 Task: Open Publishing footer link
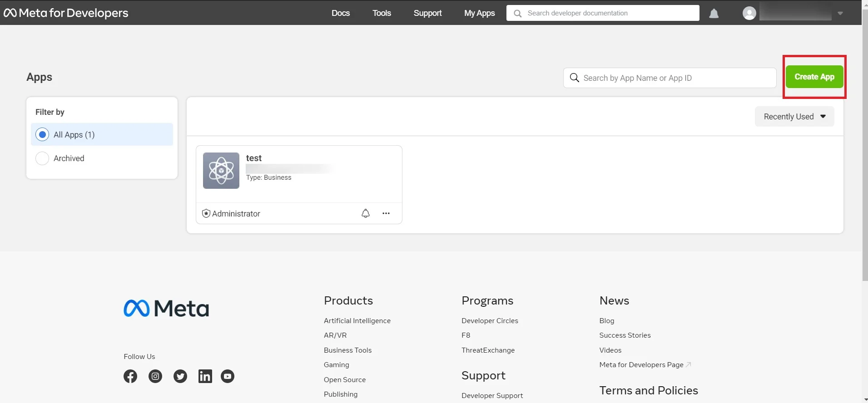click(341, 394)
